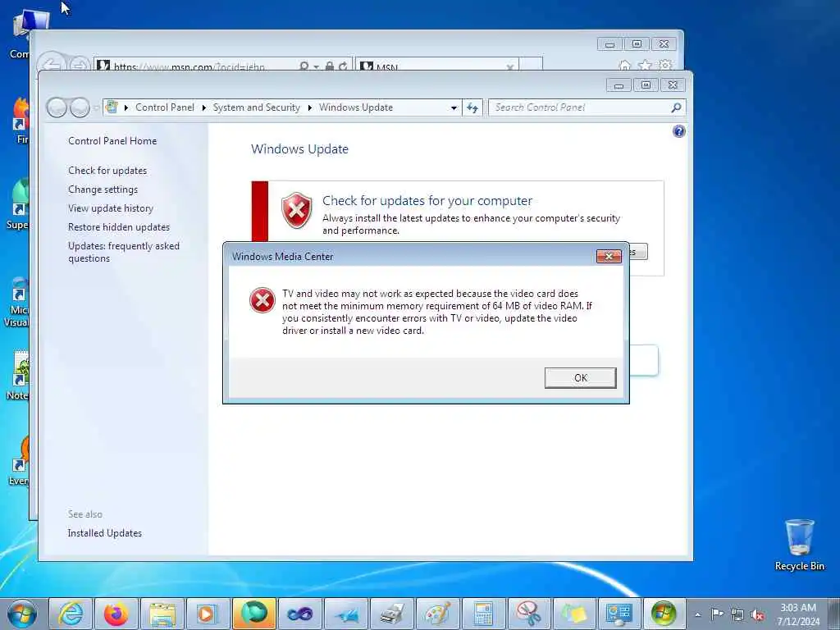Open Paint from the taskbar
Image resolution: width=840 pixels, height=630 pixels.
[438, 614]
